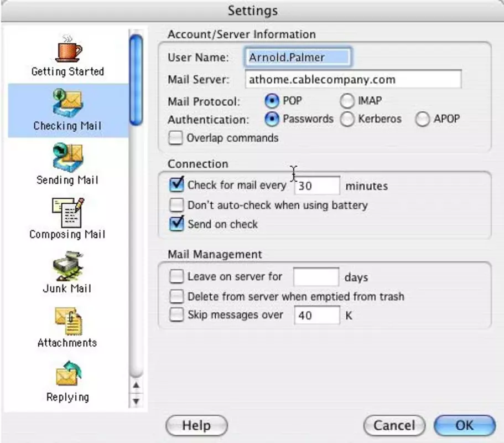Image resolution: width=504 pixels, height=443 pixels.
Task: Click the Sending Mail label
Action: point(67,180)
